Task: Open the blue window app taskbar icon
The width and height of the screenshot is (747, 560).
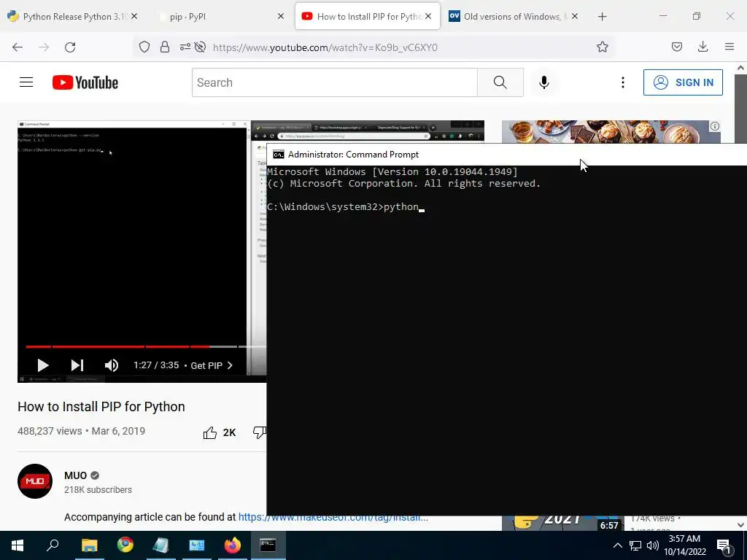Action: 196,545
